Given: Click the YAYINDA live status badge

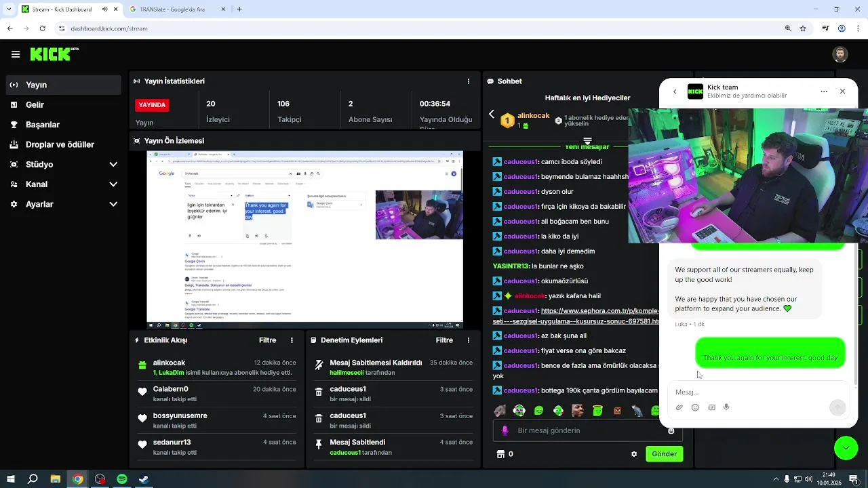Looking at the screenshot, I should coord(152,105).
